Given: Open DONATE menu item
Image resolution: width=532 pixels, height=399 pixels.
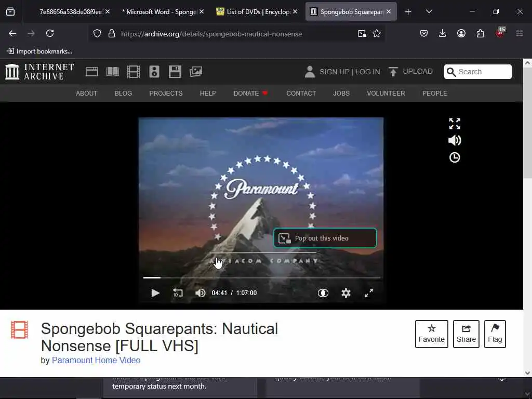Looking at the screenshot, I should point(250,94).
